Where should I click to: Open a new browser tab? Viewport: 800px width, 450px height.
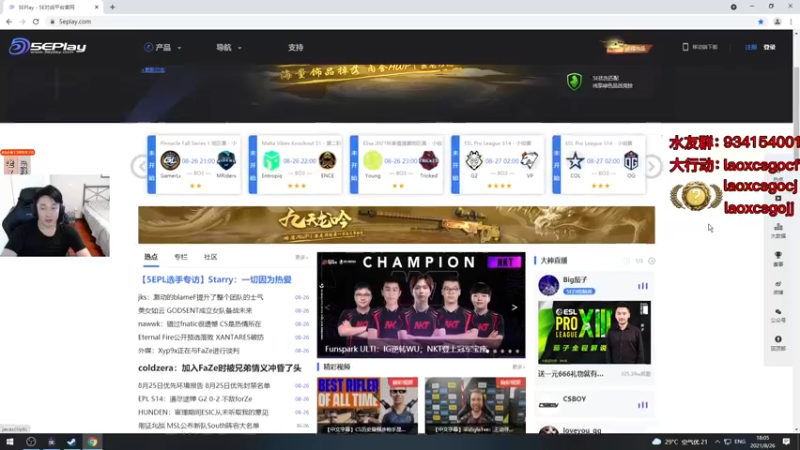pyautogui.click(x=112, y=7)
